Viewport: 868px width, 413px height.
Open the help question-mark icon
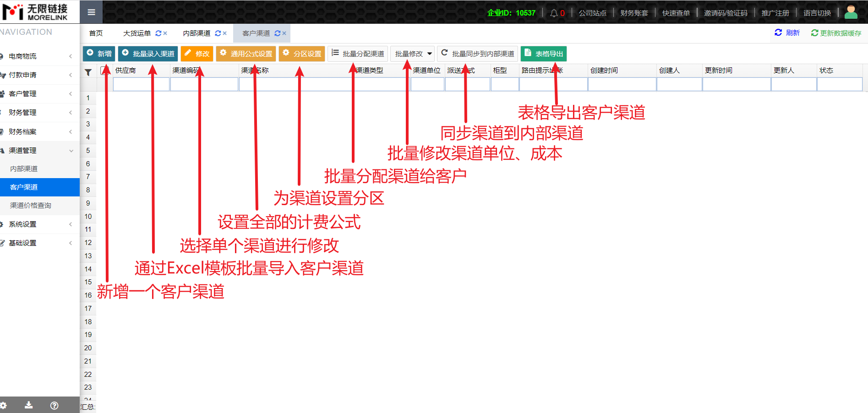click(54, 405)
